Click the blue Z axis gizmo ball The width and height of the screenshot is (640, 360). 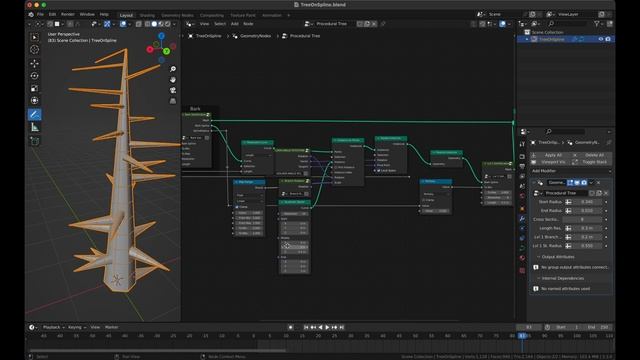pyautogui.click(x=162, y=36)
